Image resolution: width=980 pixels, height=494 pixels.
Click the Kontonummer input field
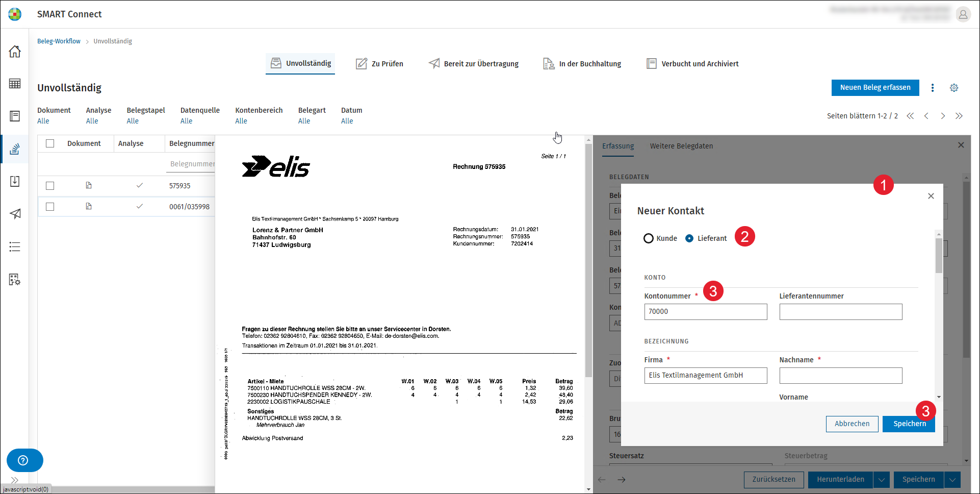coord(706,312)
